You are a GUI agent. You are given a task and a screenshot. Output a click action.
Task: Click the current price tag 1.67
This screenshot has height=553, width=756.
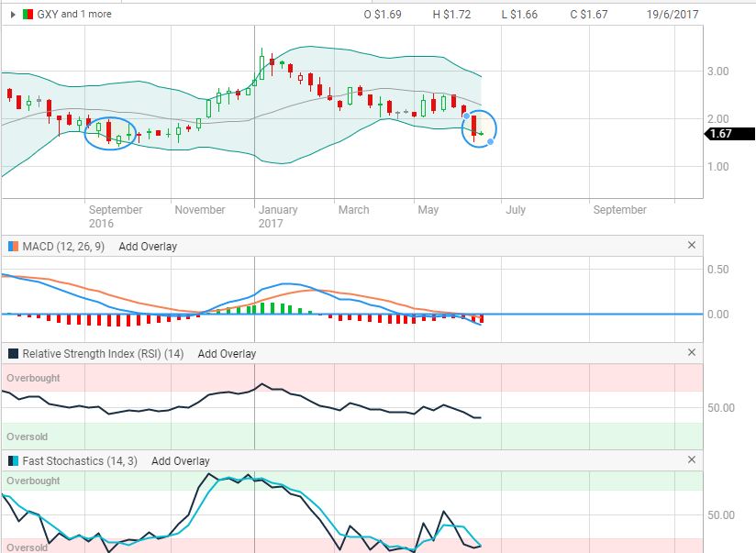[x=729, y=134]
